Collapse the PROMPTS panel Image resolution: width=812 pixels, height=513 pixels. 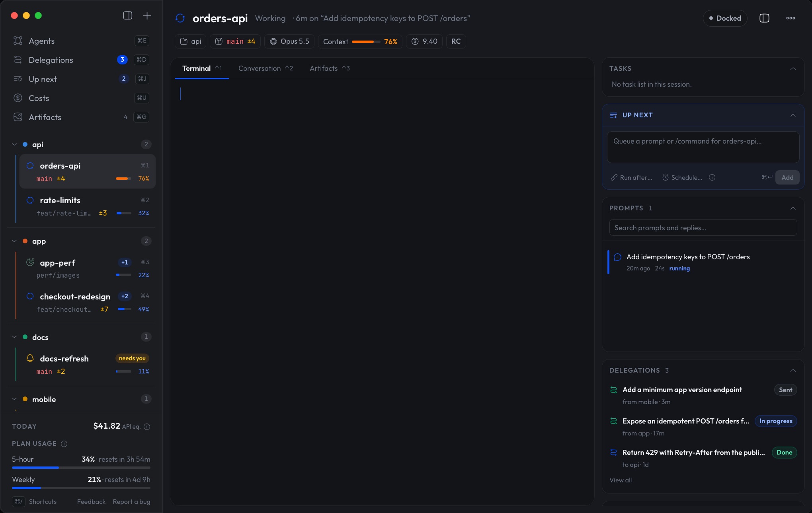[x=793, y=208]
